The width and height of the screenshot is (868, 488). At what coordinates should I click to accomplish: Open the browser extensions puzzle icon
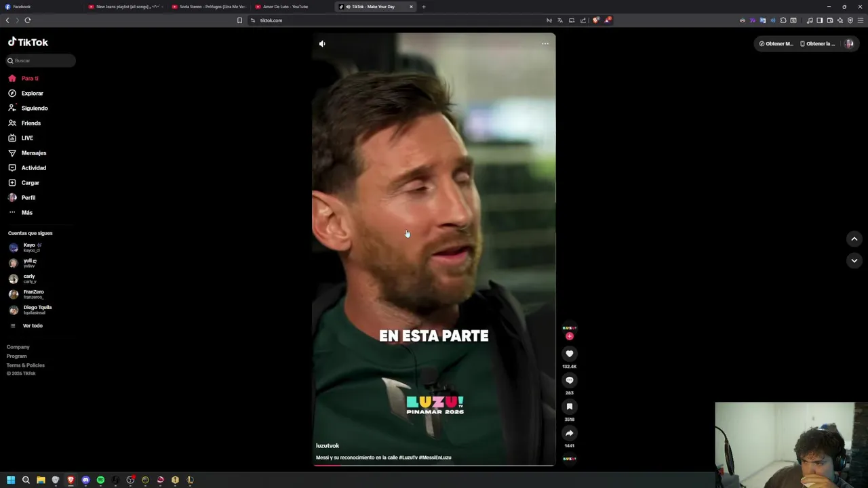pos(783,20)
